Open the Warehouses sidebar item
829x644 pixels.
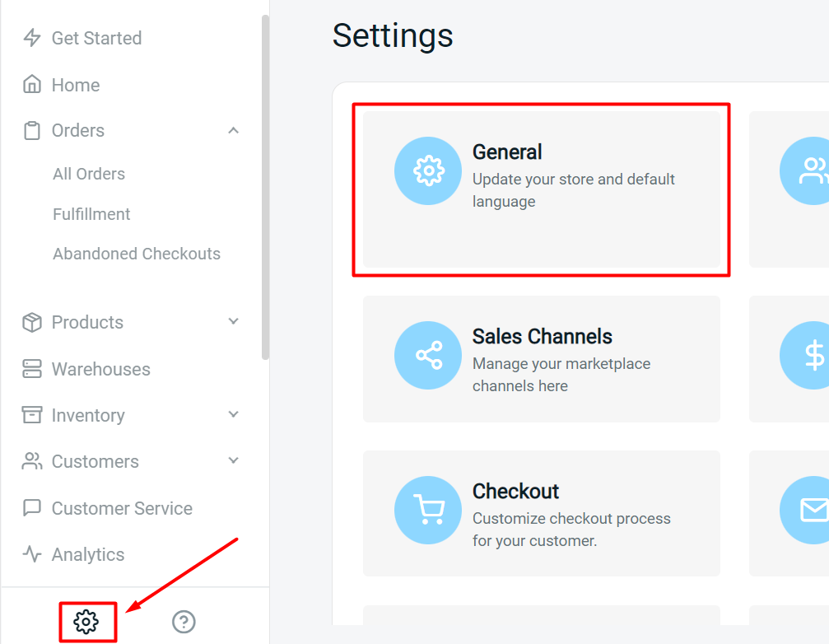(100, 369)
